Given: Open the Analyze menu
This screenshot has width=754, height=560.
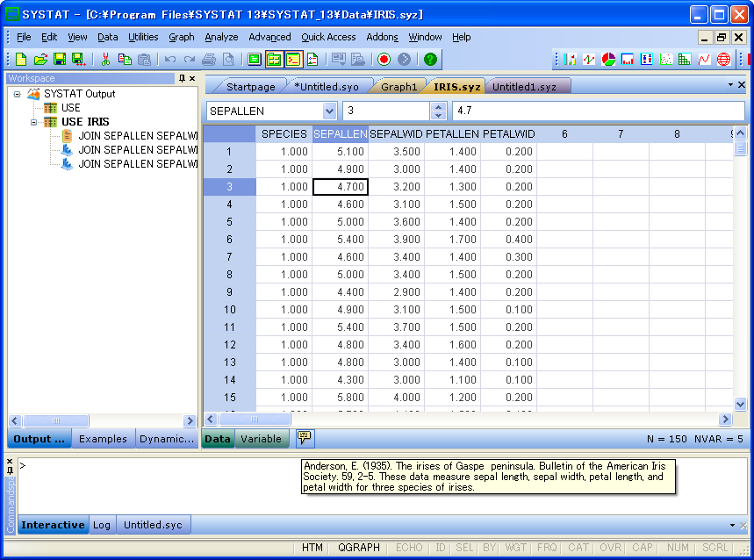Looking at the screenshot, I should (x=221, y=37).
